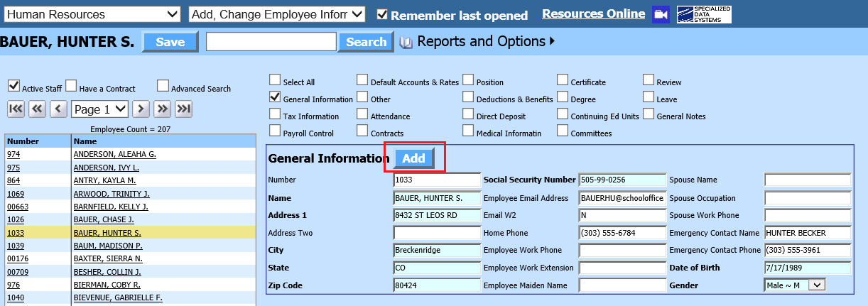The image size is (868, 306).
Task: Click the video camera help icon
Action: click(661, 14)
